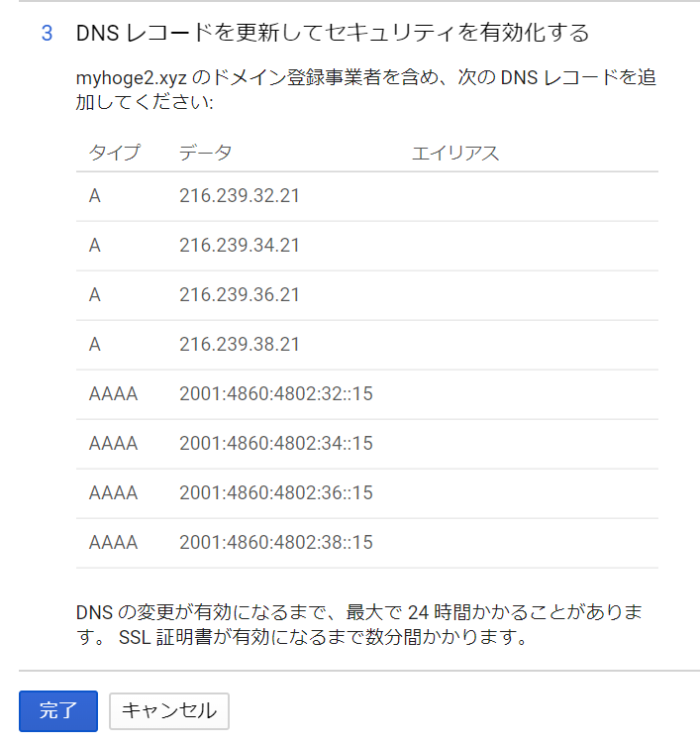Click the myhoge2.xyz domain name text
Image resolution: width=700 pixels, height=745 pixels.
[x=131, y=77]
